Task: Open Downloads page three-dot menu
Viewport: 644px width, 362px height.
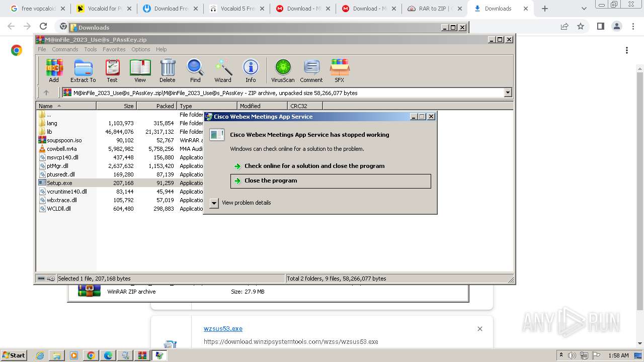Action: pyautogui.click(x=626, y=50)
